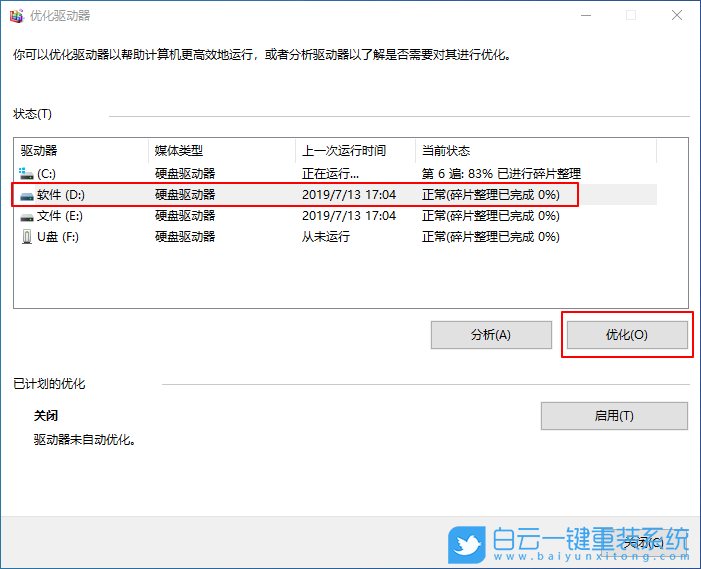Click the 从未运行 cell for U盘 (F:)
The width and height of the screenshot is (701, 569).
point(326,237)
